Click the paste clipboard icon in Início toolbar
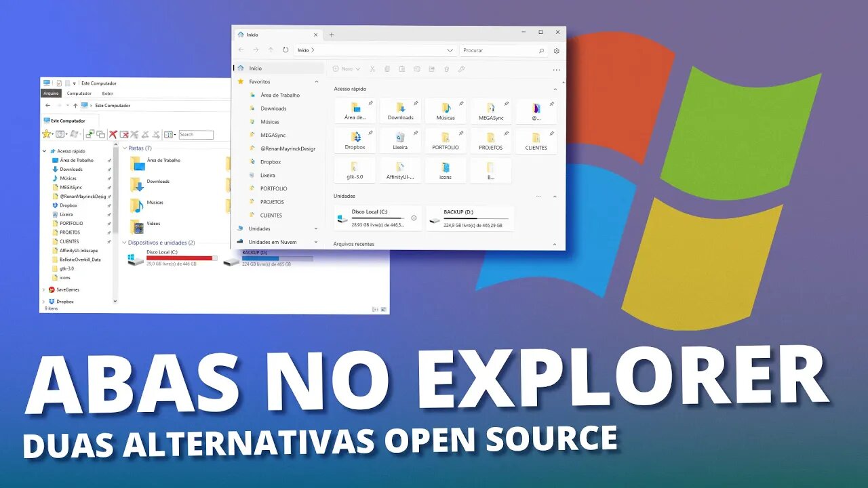 pyautogui.click(x=402, y=69)
